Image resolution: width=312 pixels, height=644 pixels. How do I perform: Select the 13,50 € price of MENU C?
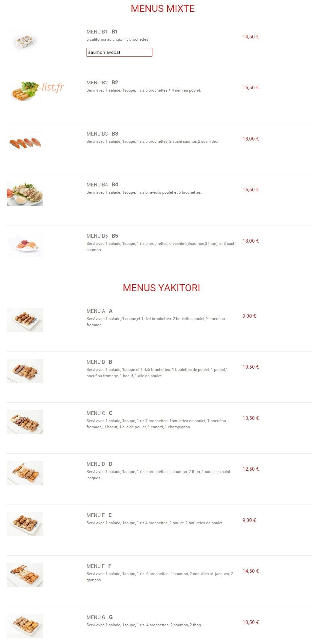[x=251, y=418]
